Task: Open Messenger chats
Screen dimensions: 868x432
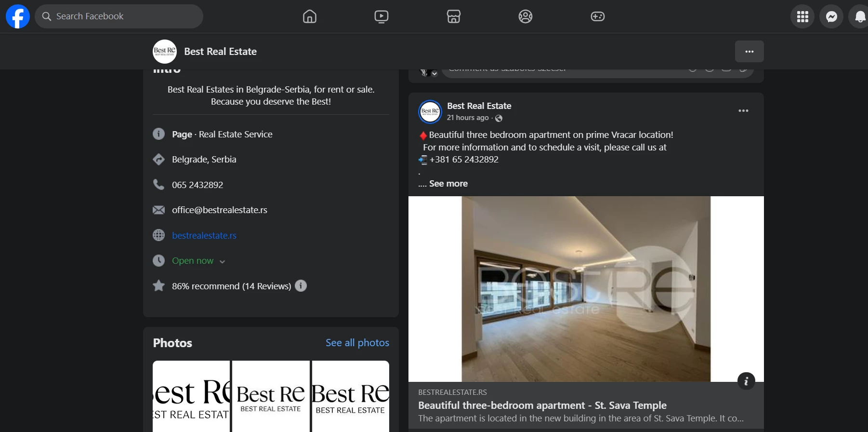Action: (x=831, y=16)
